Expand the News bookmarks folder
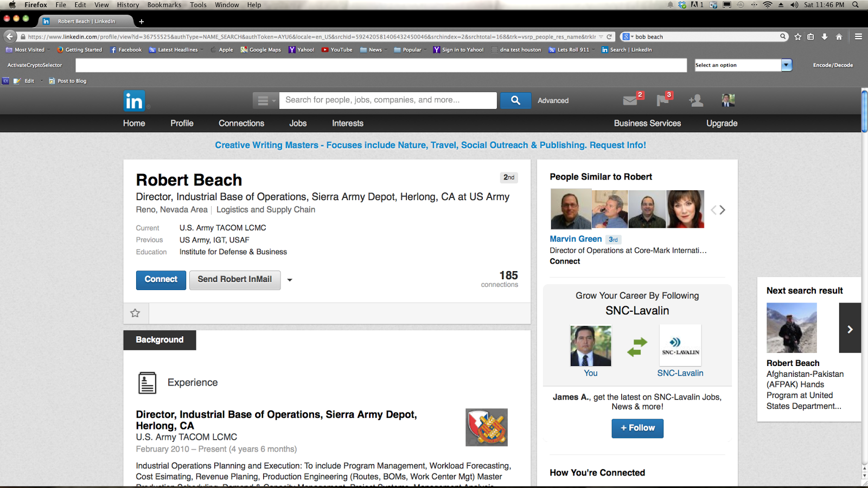 pos(374,50)
